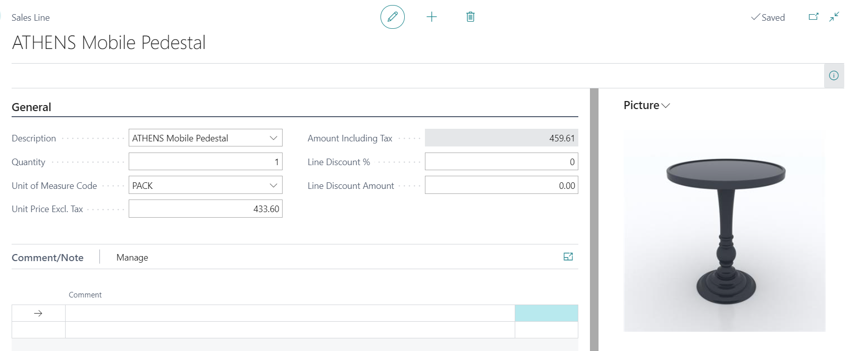Click the vertical gray FactBox scrollbar
868x351 pixels.
tap(594, 220)
